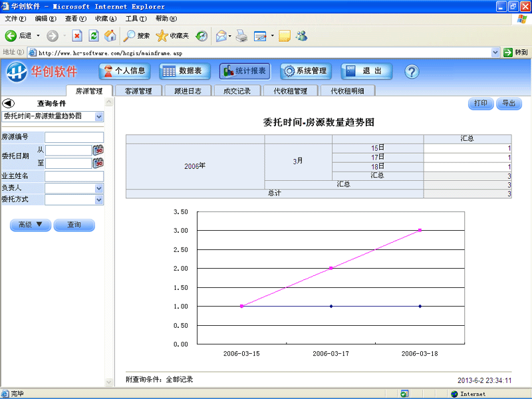532x399 pixels.
Task: Click the 委托日期 从 date input
Action: tap(68, 150)
